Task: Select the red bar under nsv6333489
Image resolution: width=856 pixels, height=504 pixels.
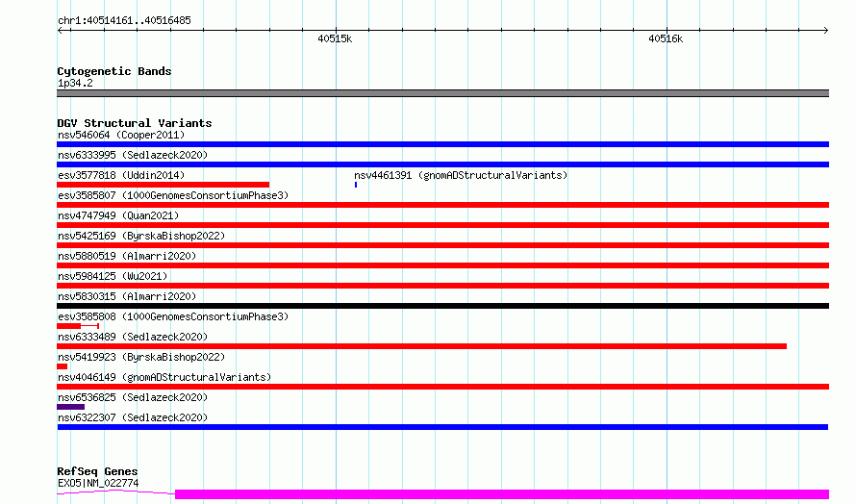Action: coord(421,346)
